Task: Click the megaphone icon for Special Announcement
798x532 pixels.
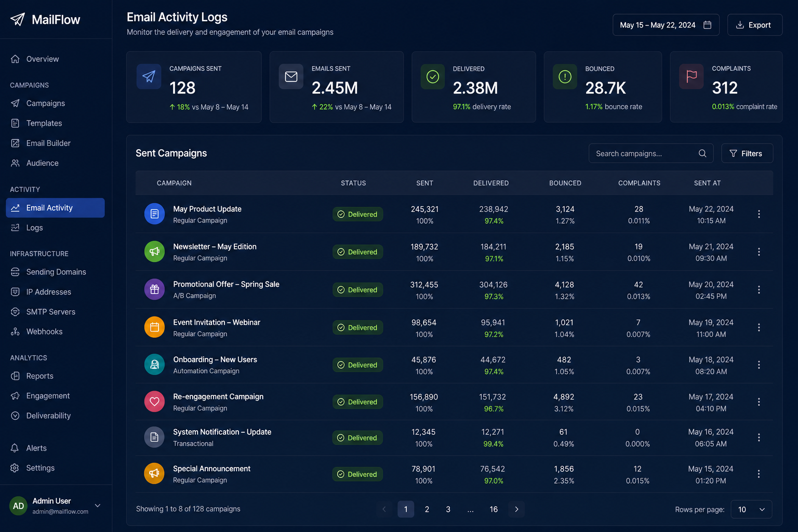Action: 154,473
